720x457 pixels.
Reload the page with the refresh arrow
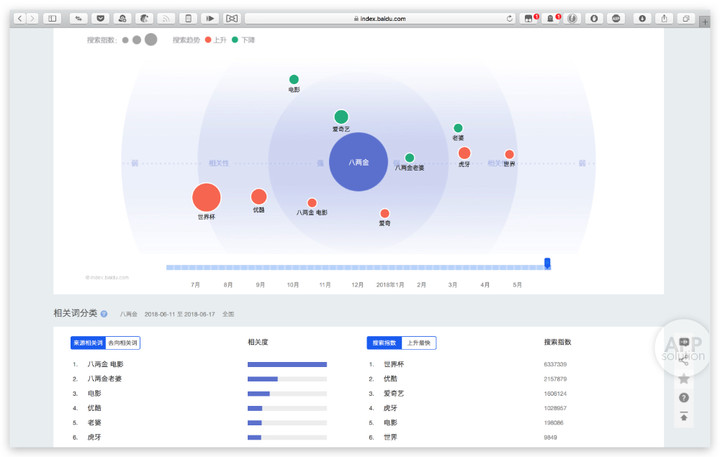509,18
